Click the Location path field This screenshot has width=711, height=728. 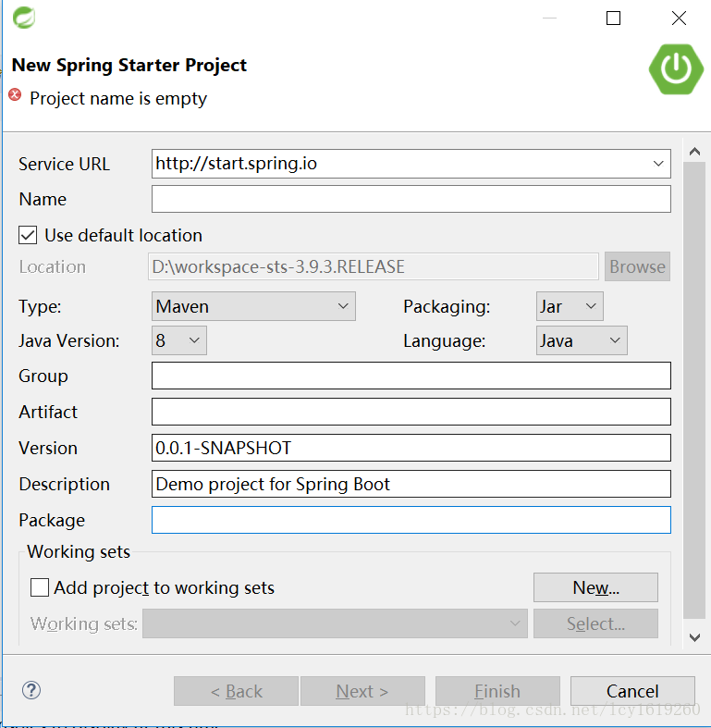coord(374,266)
